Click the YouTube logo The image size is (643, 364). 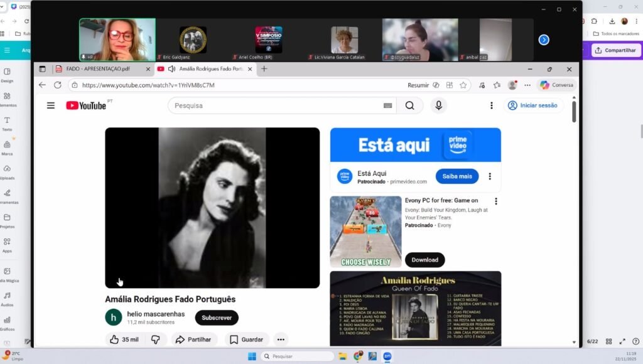(86, 106)
